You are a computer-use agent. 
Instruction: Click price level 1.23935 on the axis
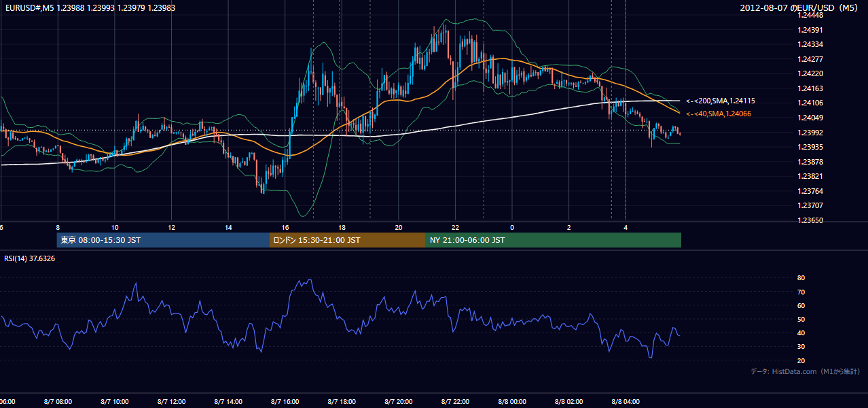tap(810, 147)
